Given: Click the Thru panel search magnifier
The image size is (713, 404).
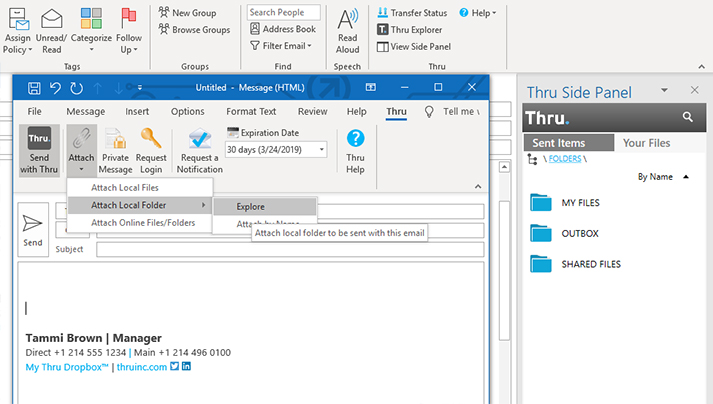Looking at the screenshot, I should [x=688, y=117].
